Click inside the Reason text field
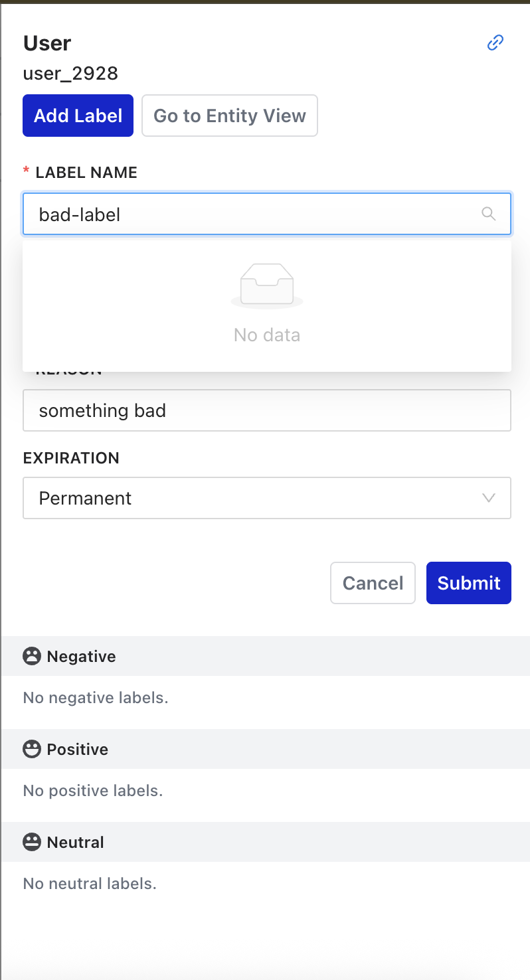This screenshot has height=980, width=530. (266, 410)
